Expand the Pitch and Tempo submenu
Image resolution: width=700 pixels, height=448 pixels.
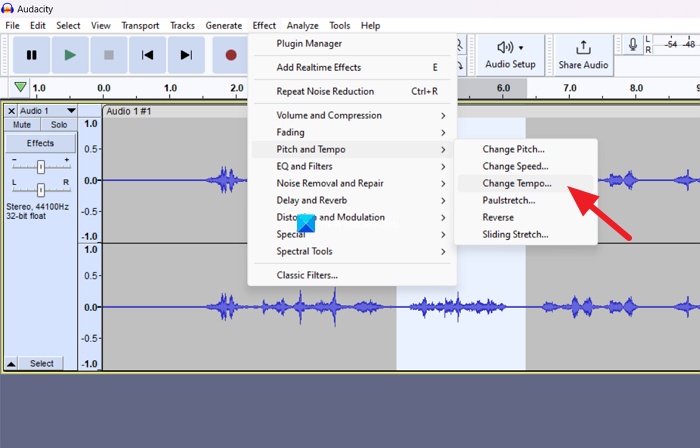coord(353,149)
